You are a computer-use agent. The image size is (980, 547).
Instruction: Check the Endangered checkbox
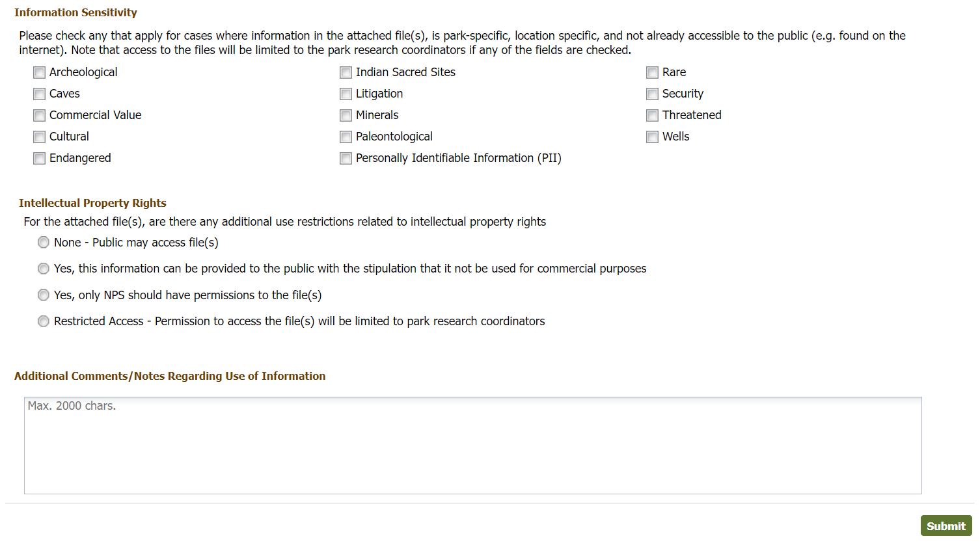(x=39, y=158)
